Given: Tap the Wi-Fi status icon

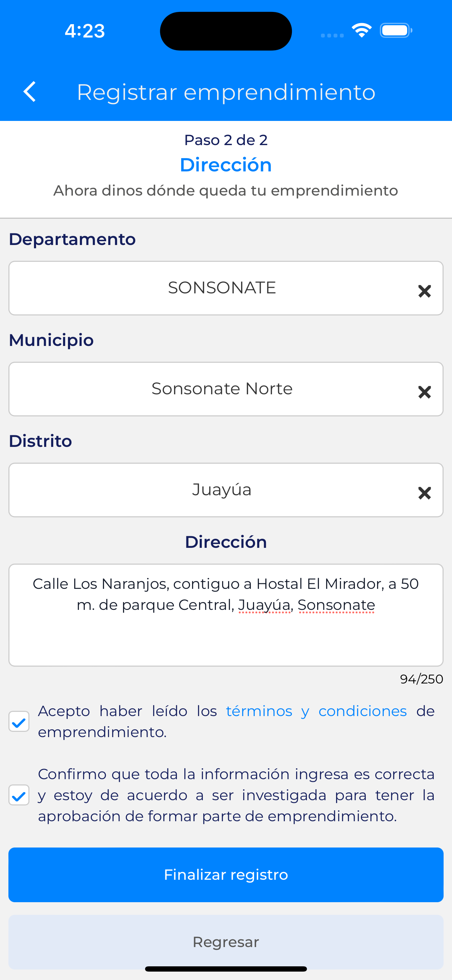Looking at the screenshot, I should (x=362, y=30).
